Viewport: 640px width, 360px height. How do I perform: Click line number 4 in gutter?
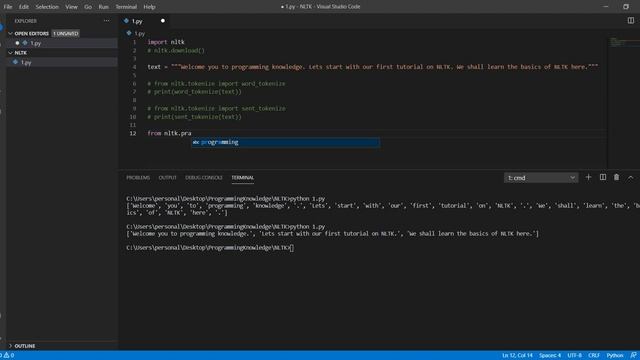[x=134, y=67]
